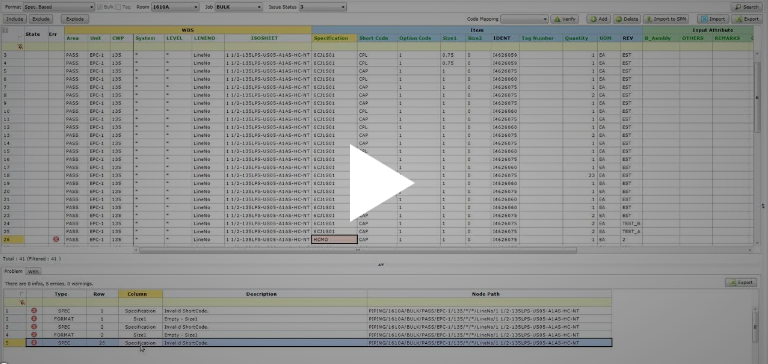This screenshot has width=768, height=364.
Task: Click the Export button in the top toolbar
Action: point(747,19)
